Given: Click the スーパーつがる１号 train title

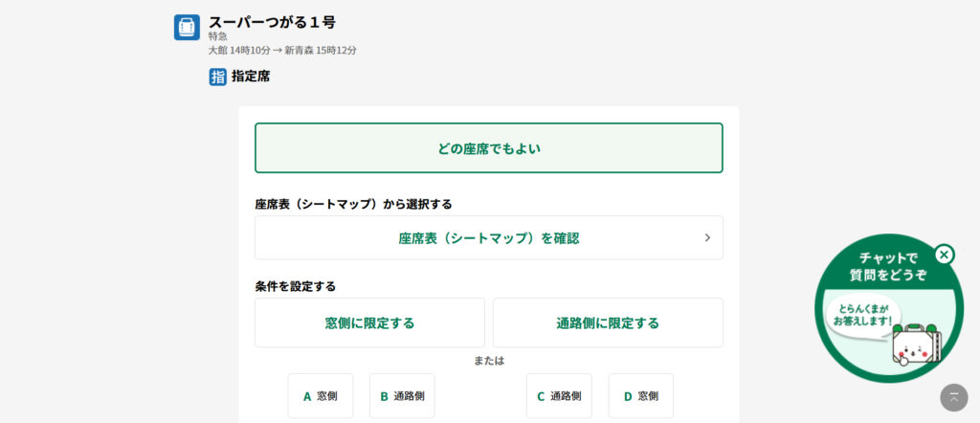Looking at the screenshot, I should 272,21.
